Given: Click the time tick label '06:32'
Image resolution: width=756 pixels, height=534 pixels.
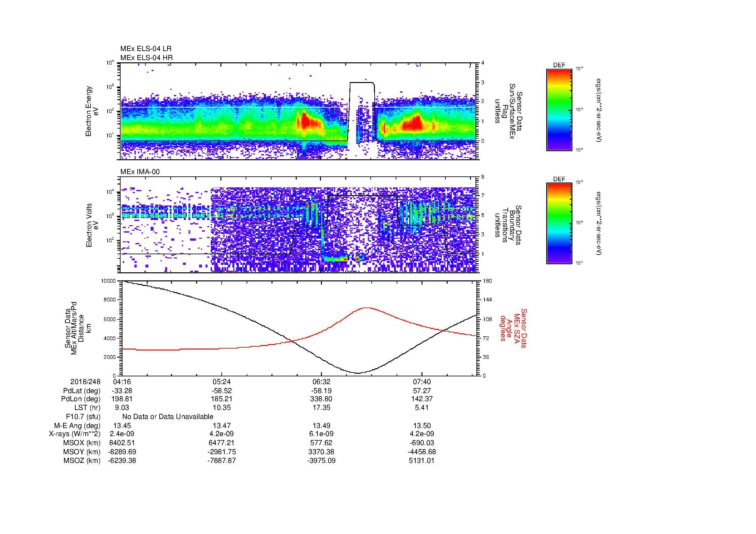Looking at the screenshot, I should pos(321,382).
